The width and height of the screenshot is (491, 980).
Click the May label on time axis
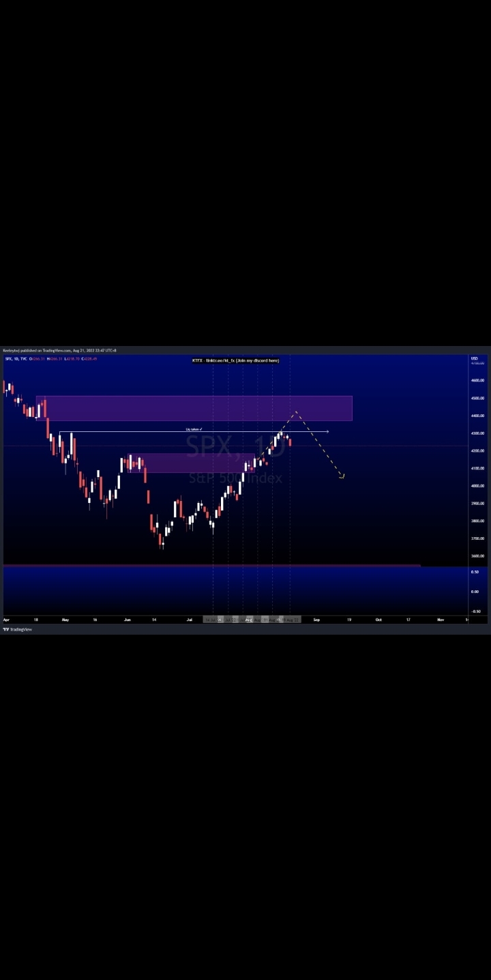[65, 620]
